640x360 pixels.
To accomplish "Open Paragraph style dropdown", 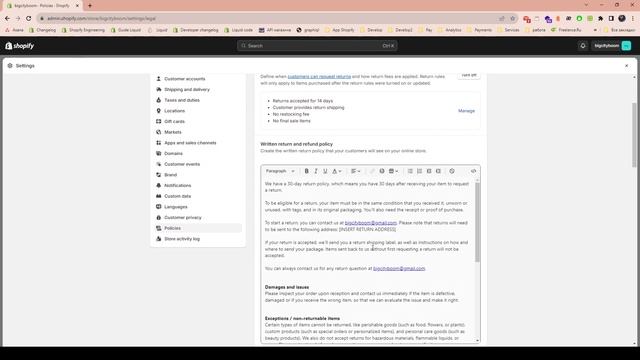I will click(x=280, y=171).
